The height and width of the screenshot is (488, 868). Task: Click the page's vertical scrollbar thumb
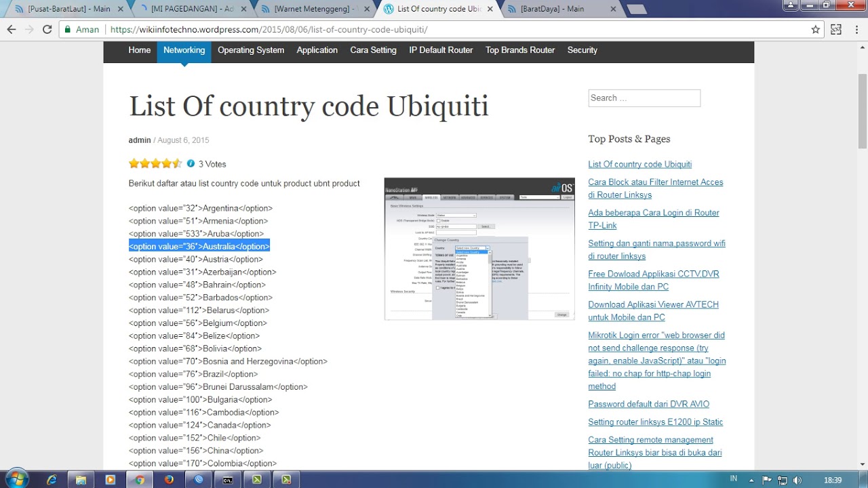(x=862, y=110)
